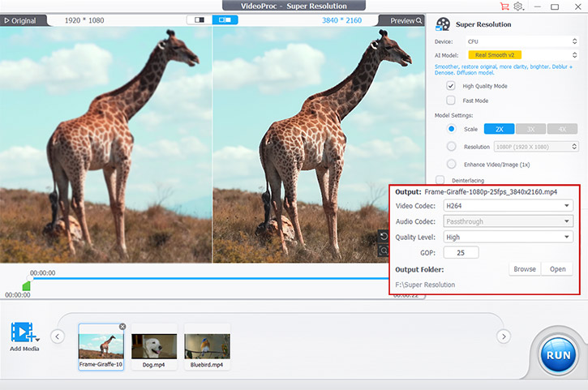The width and height of the screenshot is (588, 390).
Task: Expand the Video Codec dropdown
Action: click(508, 206)
